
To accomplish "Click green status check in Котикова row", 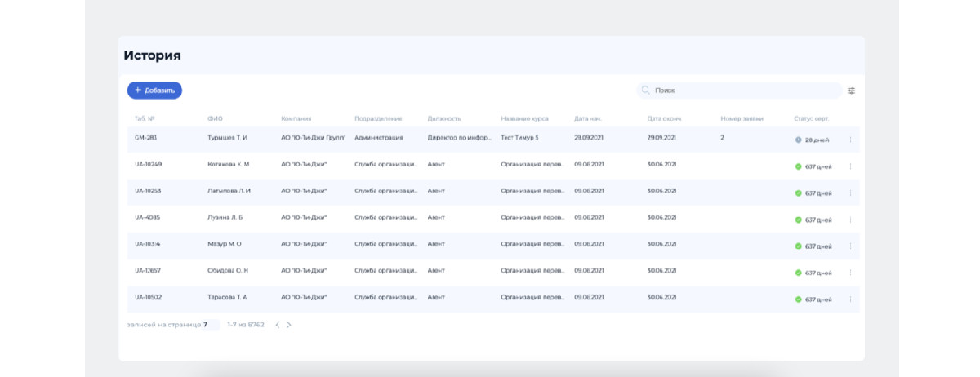I will 798,166.
